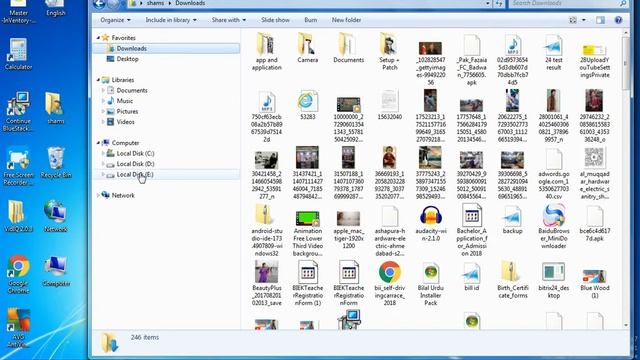This screenshot has height=360, width=640.
Task: Click the file list scroll down arrow
Action: (x=626, y=325)
